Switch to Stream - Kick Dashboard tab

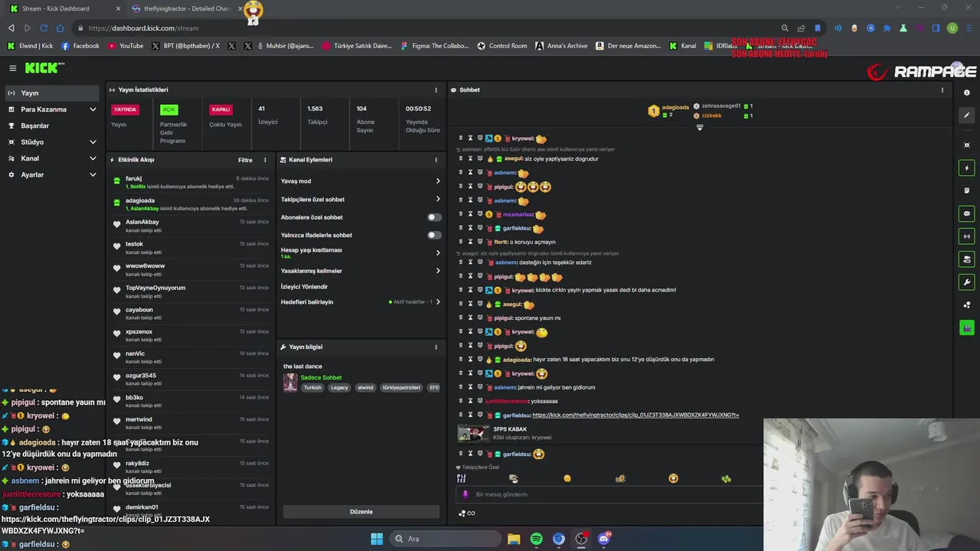click(65, 8)
